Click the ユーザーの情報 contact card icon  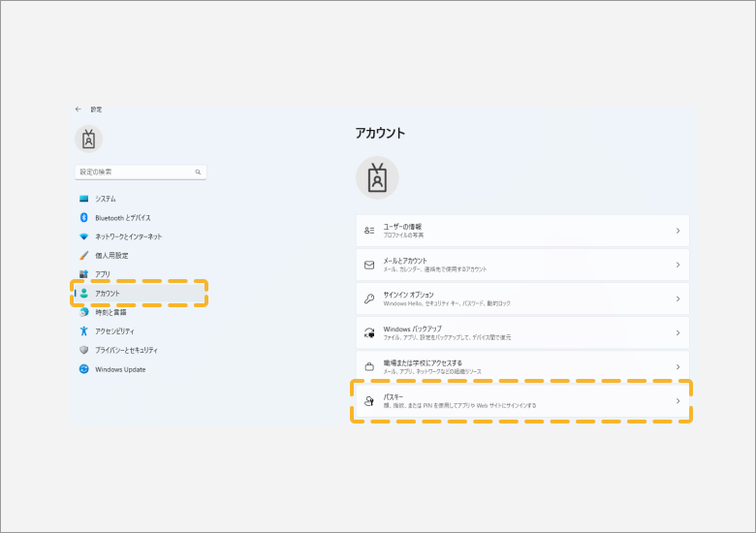369,231
